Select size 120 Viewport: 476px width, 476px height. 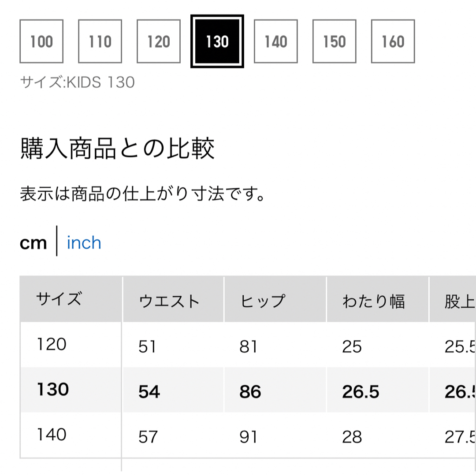(x=159, y=41)
